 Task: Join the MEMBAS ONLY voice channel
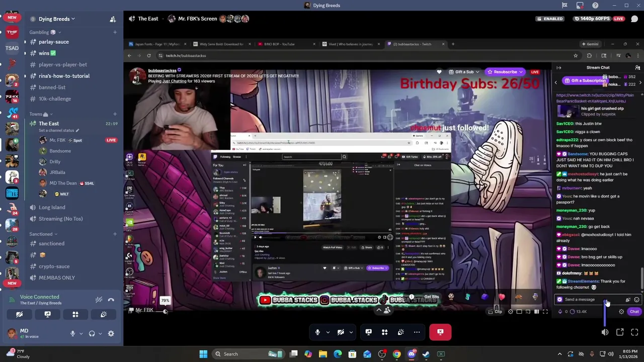coord(56,278)
